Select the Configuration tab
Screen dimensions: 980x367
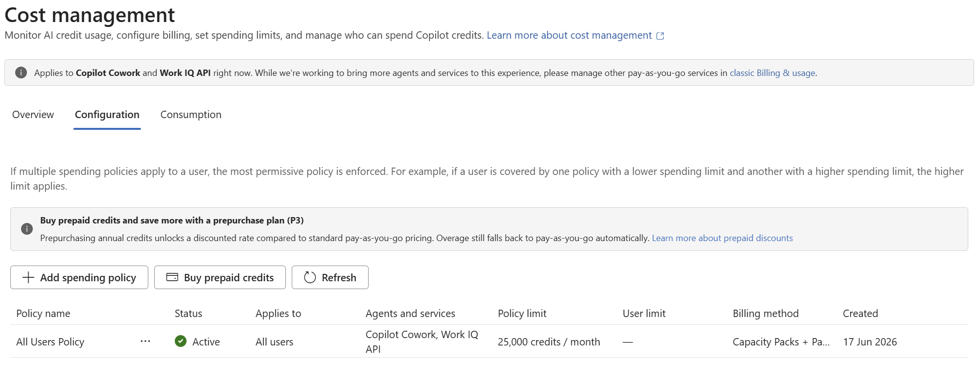click(x=107, y=115)
